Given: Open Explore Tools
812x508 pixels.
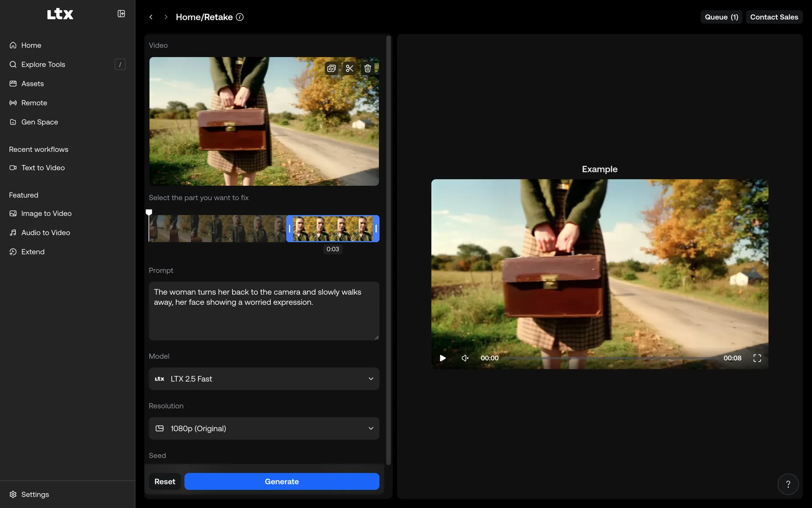Looking at the screenshot, I should tap(68, 64).
